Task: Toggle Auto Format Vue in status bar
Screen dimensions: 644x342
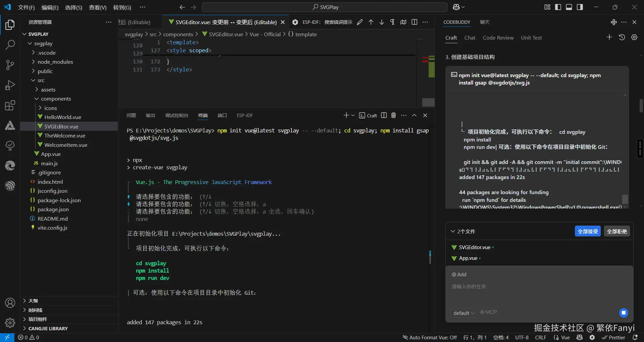Action: click(430, 338)
